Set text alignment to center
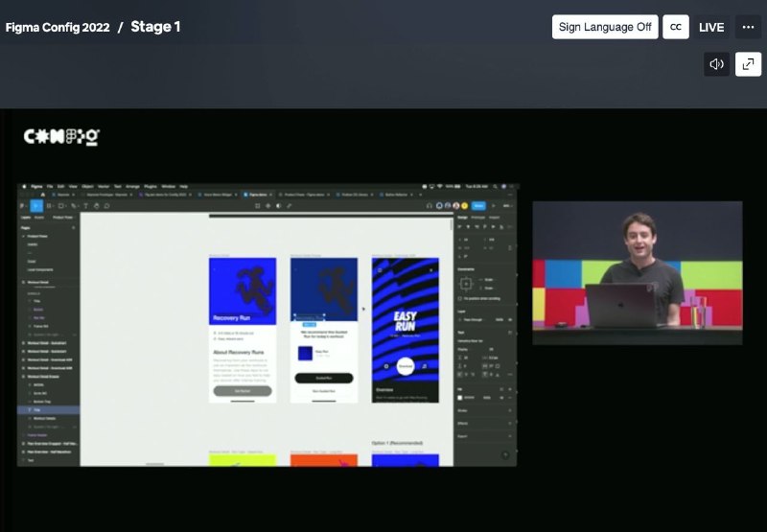The height and width of the screenshot is (532, 767). coord(466,375)
